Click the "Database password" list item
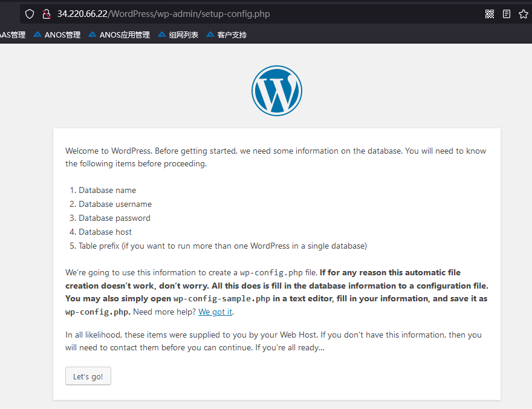The height and width of the screenshot is (409, 532). pyautogui.click(x=114, y=218)
